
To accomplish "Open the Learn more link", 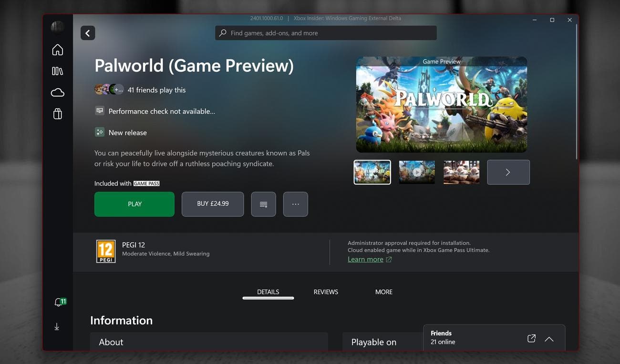I will coord(365,259).
